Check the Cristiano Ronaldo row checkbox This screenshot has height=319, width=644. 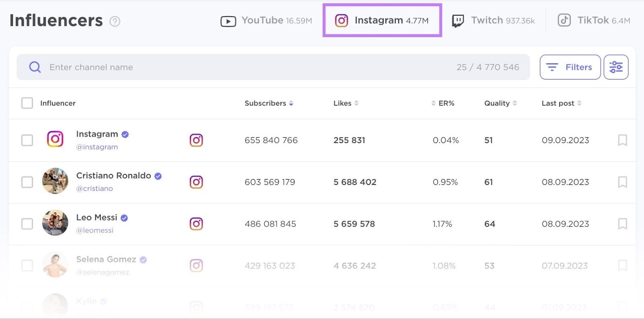(27, 182)
